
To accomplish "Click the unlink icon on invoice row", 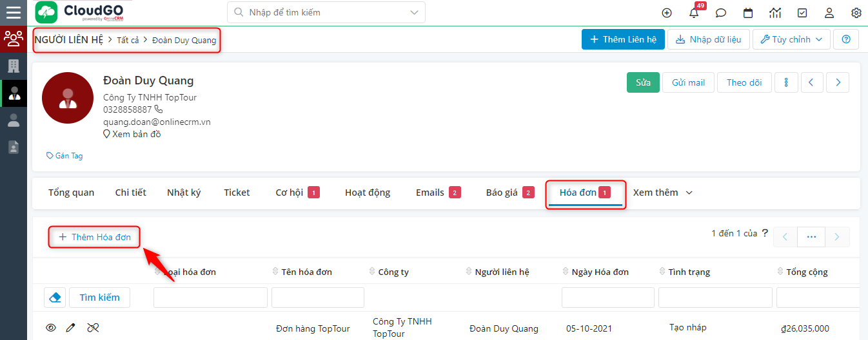I will pyautogui.click(x=93, y=328).
